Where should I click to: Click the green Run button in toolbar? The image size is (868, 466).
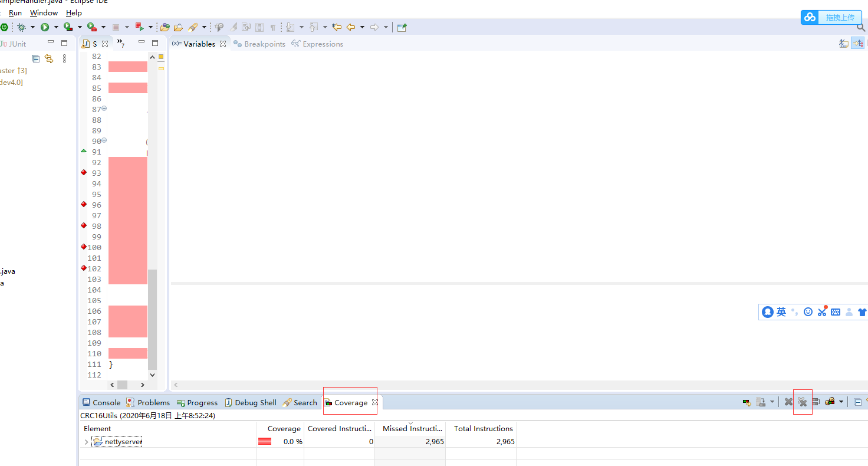pyautogui.click(x=45, y=27)
